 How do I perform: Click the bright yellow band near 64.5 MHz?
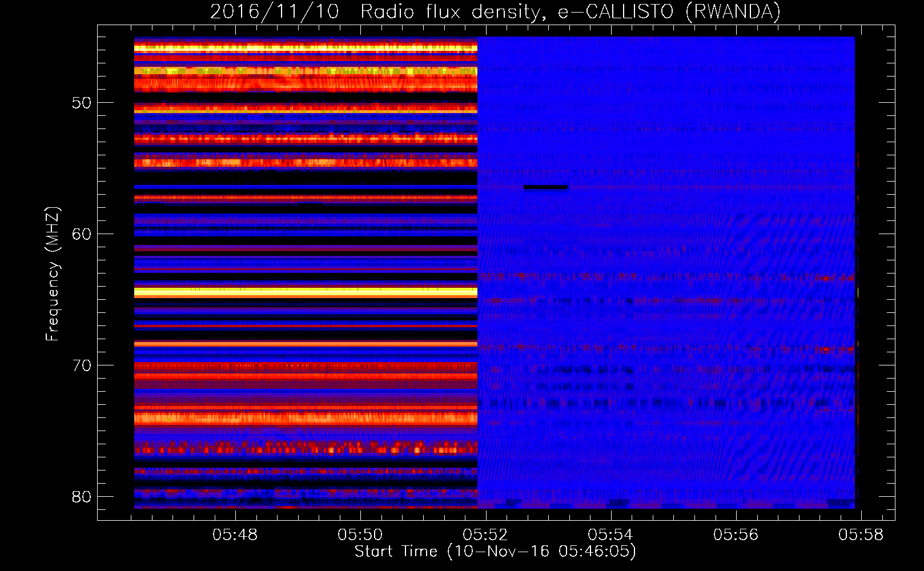click(x=306, y=292)
